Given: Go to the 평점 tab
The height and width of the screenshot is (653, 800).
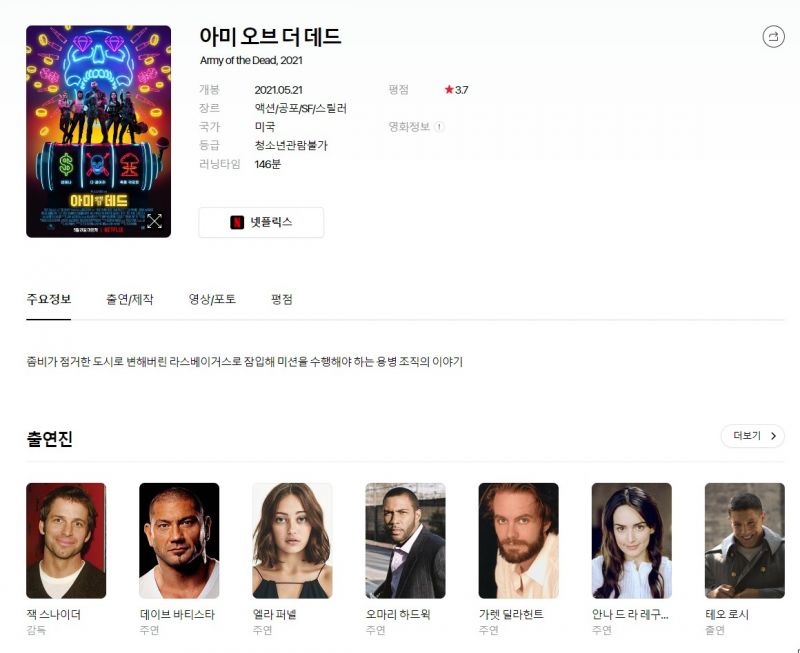Looking at the screenshot, I should pos(282,299).
